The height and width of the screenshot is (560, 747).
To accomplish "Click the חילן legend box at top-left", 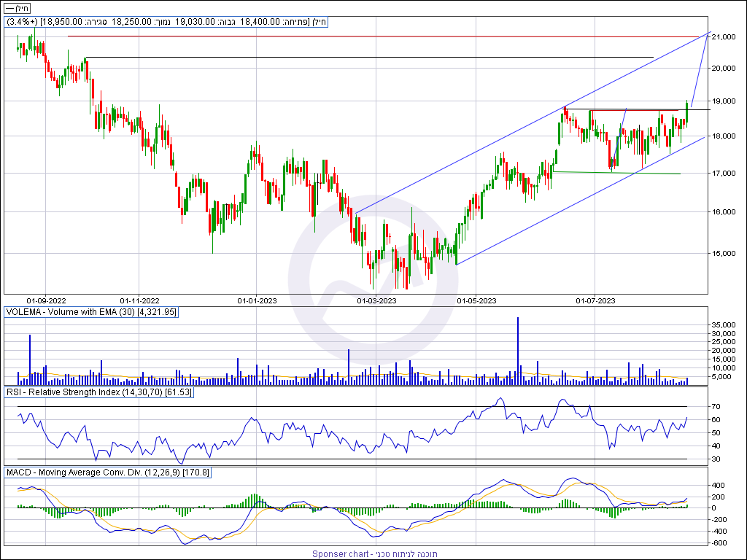I will [18, 8].
